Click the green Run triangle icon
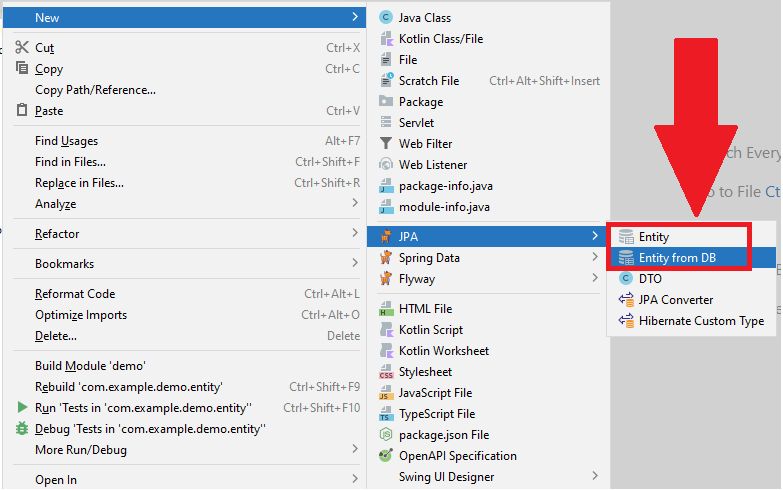The width and height of the screenshot is (783, 490). 22,408
